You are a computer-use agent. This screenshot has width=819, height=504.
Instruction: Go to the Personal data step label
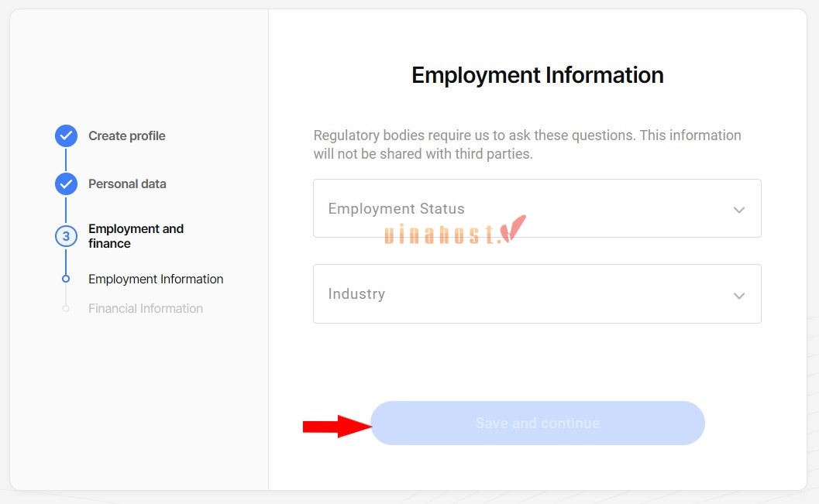pos(127,184)
